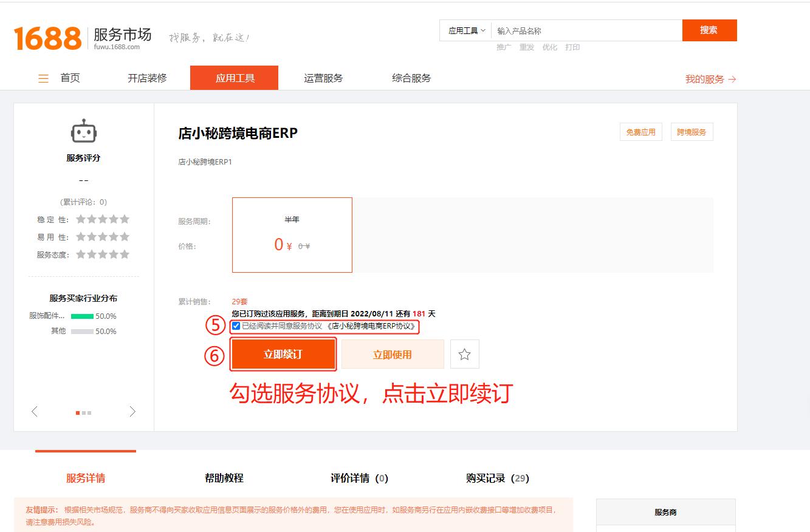This screenshot has height=532, width=810.
Task: Open the 运营服务 menu item
Action: [323, 78]
